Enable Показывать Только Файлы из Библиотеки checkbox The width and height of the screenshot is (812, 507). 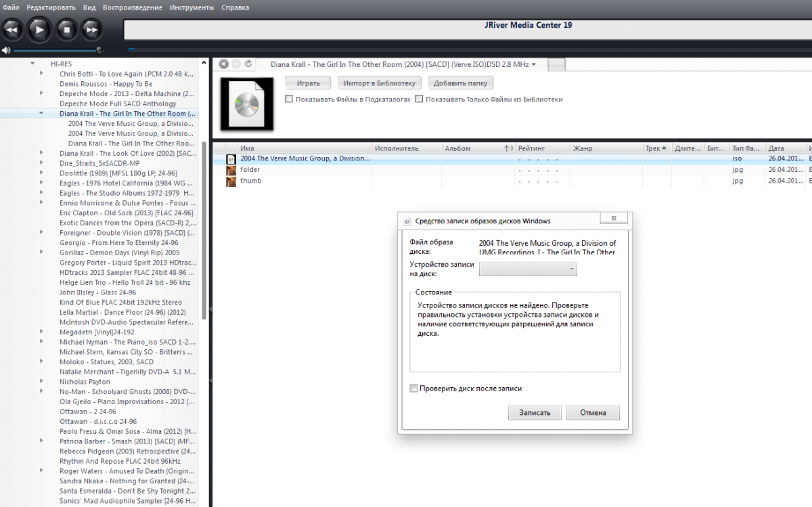[x=420, y=100]
